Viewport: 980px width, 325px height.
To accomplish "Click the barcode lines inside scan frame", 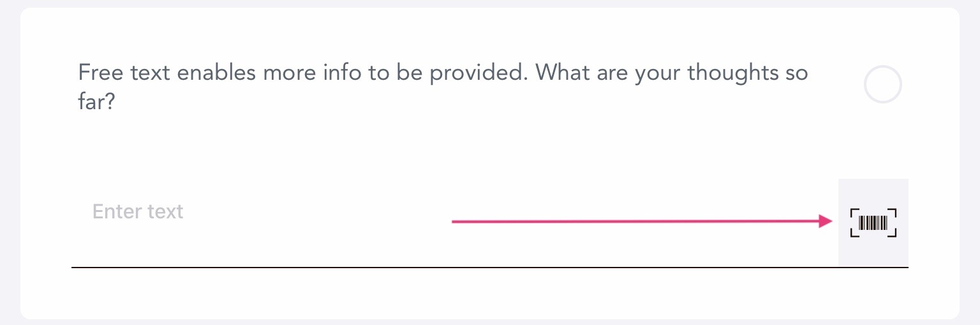I will pos(873,223).
